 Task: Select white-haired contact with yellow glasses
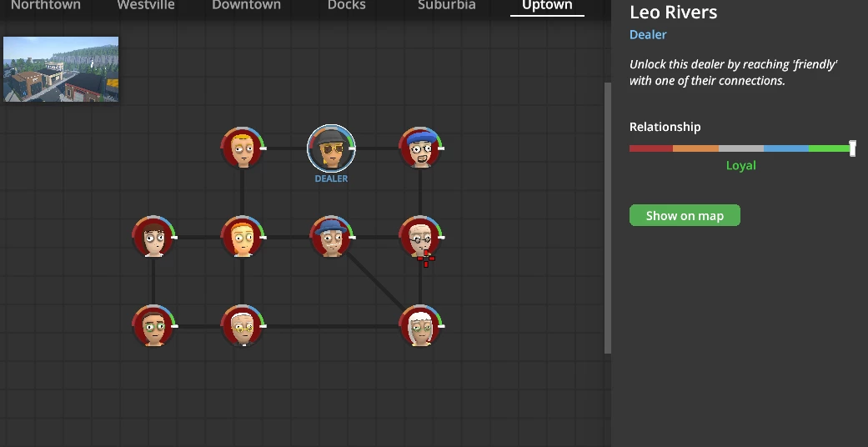243,326
